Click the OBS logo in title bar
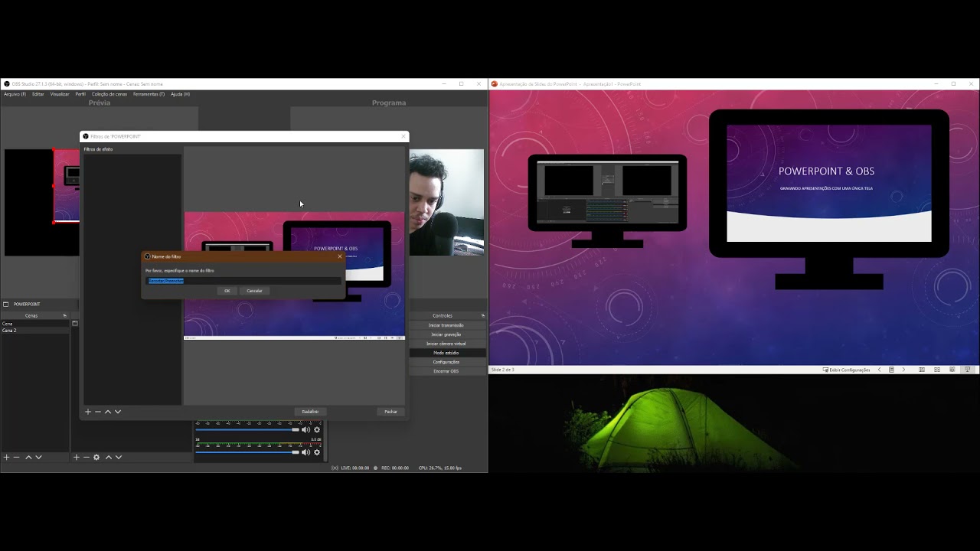 pos(7,84)
